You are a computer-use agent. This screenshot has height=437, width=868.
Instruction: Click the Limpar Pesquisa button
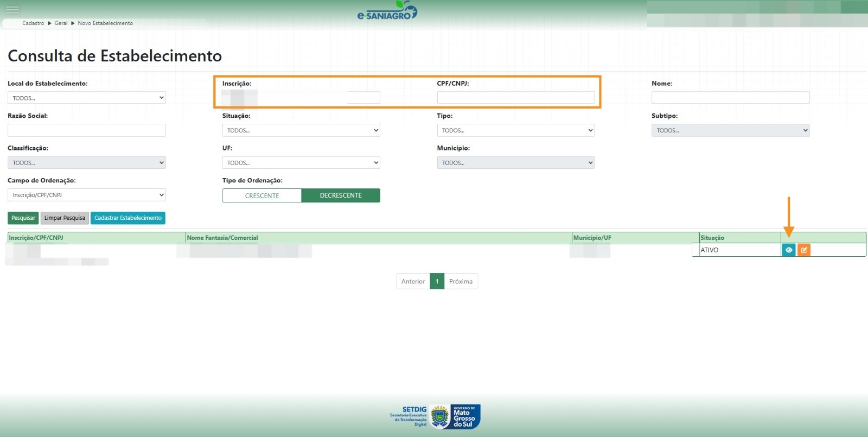(x=65, y=218)
